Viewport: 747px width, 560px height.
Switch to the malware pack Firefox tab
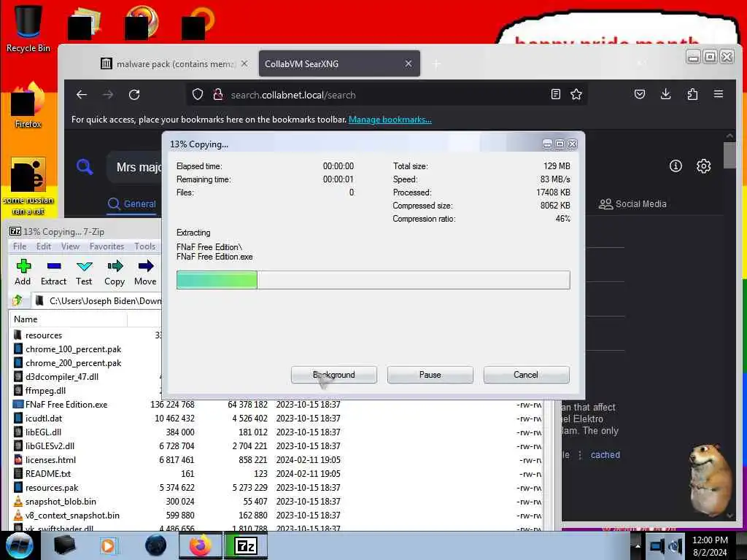point(174,64)
